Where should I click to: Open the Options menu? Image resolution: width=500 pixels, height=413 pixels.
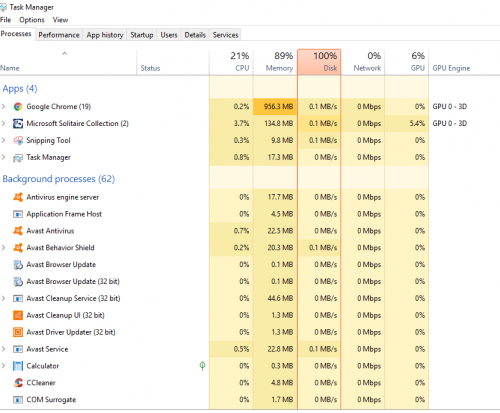[x=32, y=20]
